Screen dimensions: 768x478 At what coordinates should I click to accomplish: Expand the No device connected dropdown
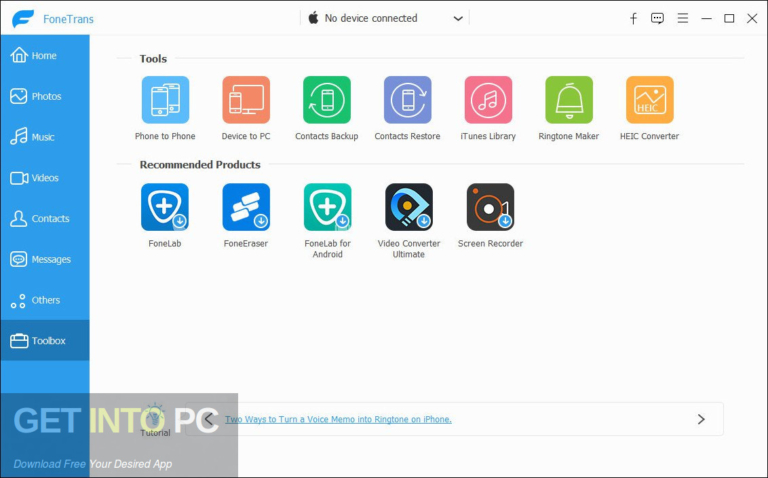tap(385, 18)
